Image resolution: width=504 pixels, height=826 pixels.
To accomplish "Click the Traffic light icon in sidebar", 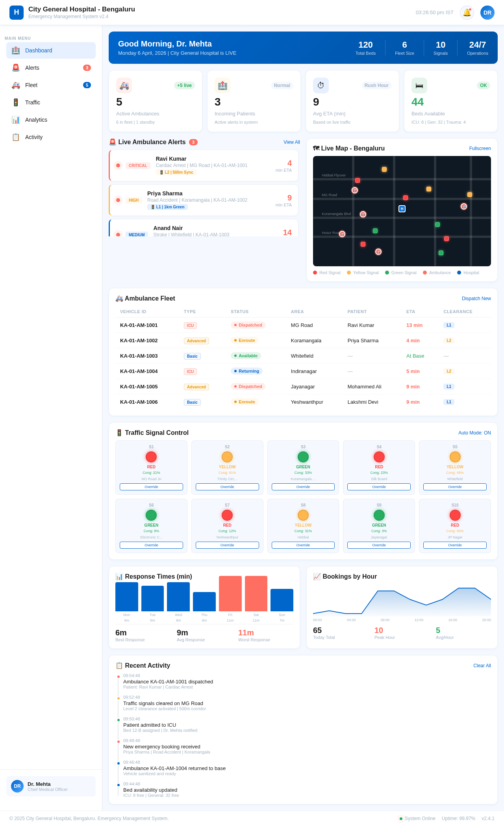I will 16,102.
